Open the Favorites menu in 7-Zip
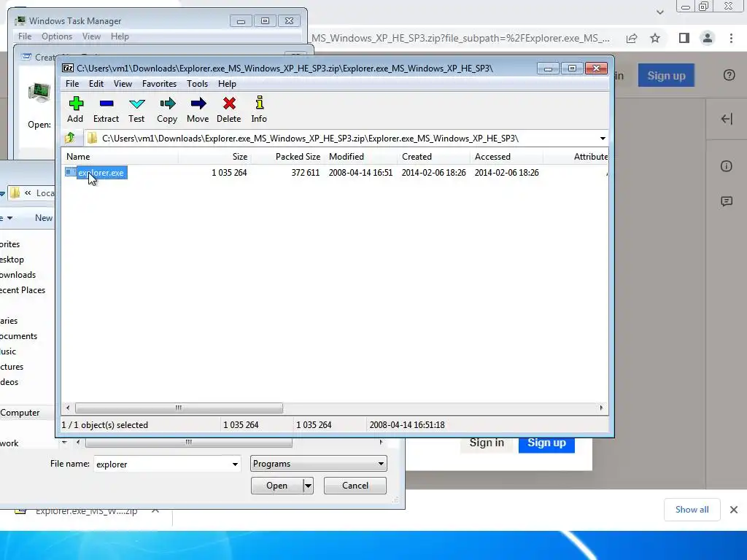 tap(159, 84)
